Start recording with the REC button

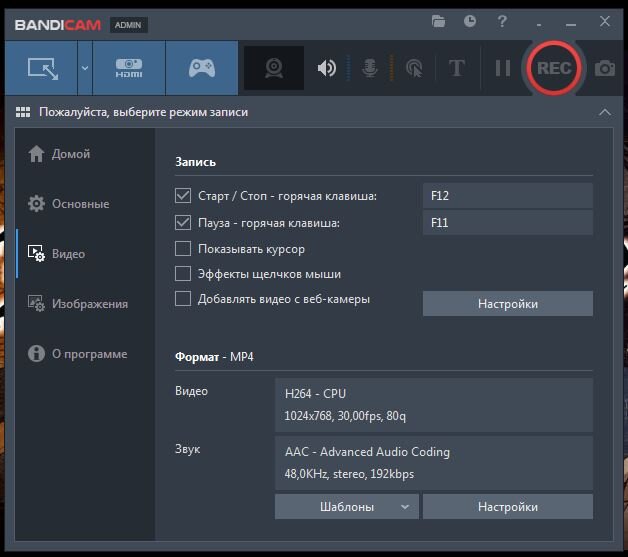click(x=554, y=68)
